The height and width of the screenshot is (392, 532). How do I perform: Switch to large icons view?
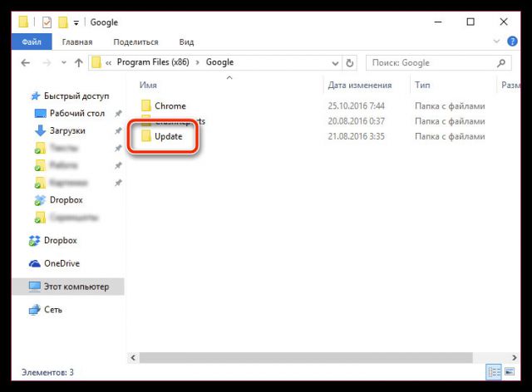(x=509, y=372)
